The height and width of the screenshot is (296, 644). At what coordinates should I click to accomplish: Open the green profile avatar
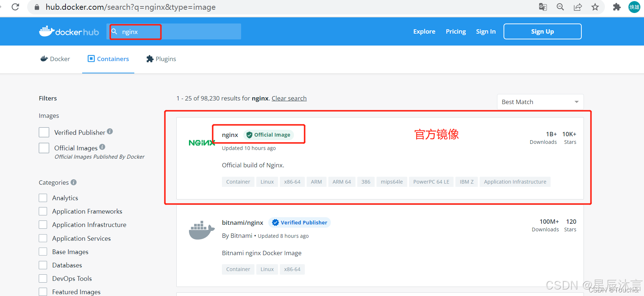point(634,7)
